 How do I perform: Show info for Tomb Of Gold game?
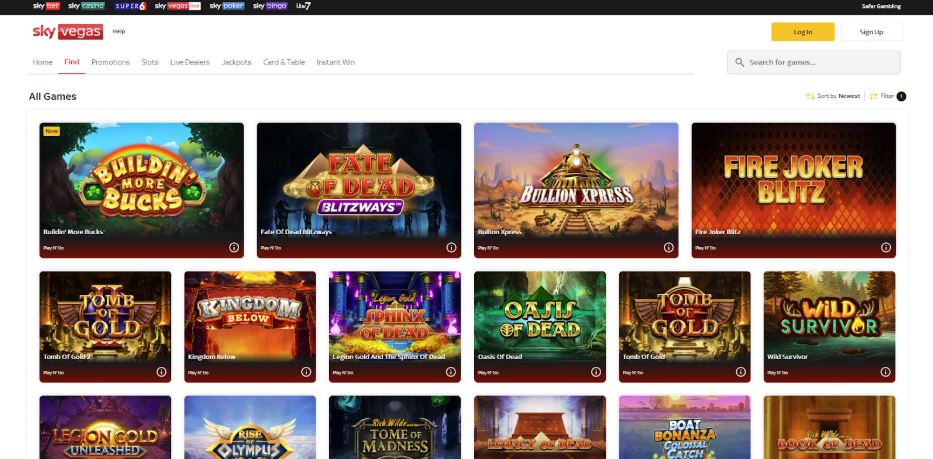(x=741, y=371)
